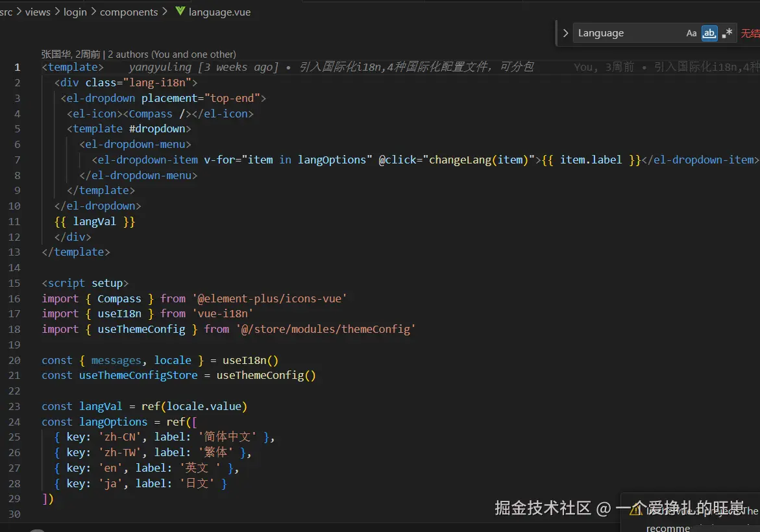760x532 pixels.
Task: Click the '简体中文' label string
Action: [227, 437]
